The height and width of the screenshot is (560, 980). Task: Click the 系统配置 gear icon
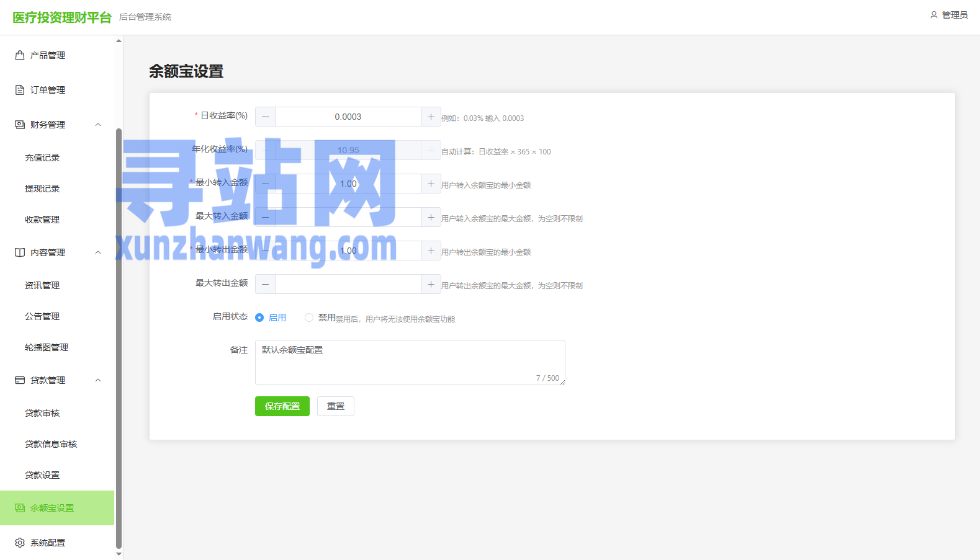pos(20,543)
